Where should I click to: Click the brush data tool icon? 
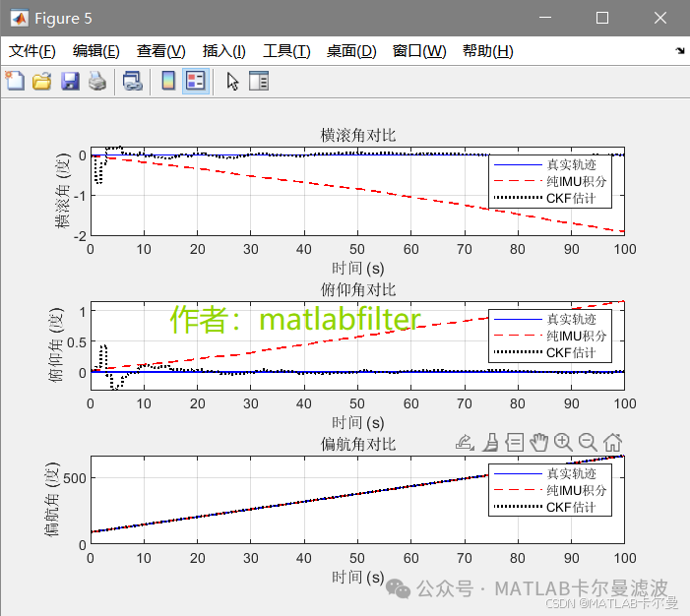(490, 442)
